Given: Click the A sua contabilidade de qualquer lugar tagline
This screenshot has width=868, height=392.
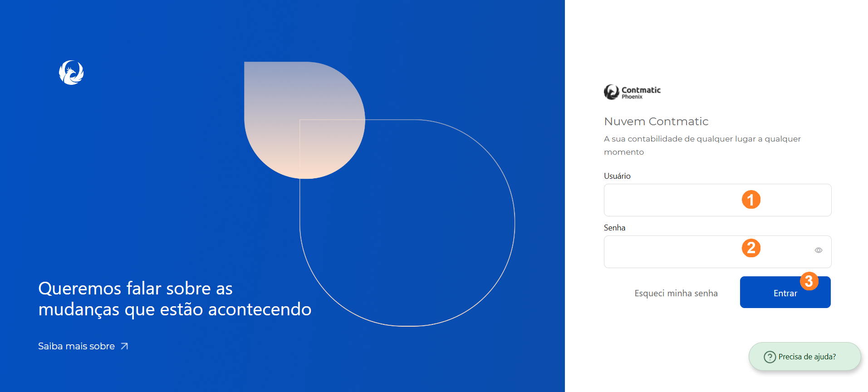Looking at the screenshot, I should 702,145.
